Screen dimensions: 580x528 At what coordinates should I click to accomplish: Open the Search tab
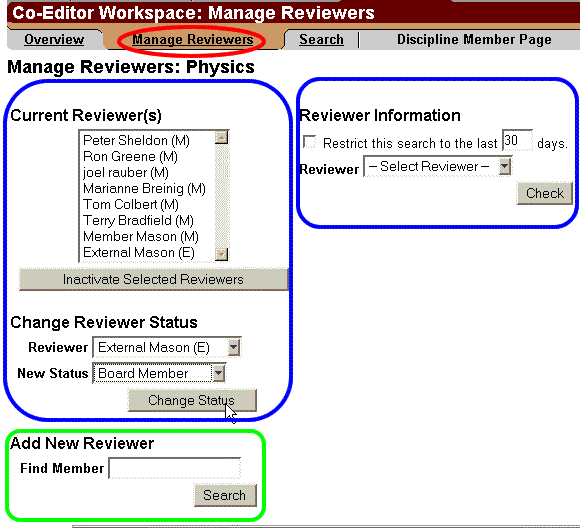[321, 40]
